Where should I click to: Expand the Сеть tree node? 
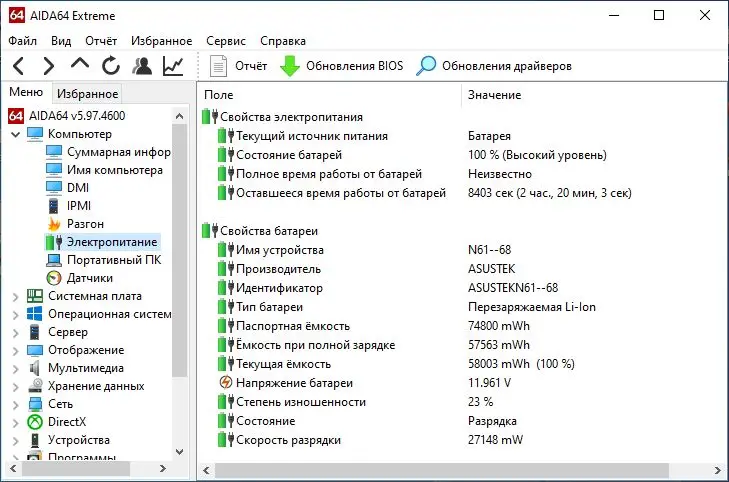click(15, 405)
